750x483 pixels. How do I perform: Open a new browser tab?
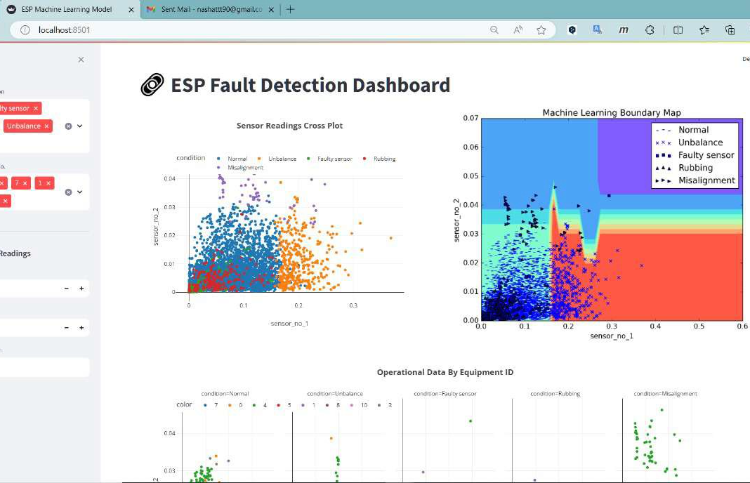pyautogui.click(x=290, y=9)
